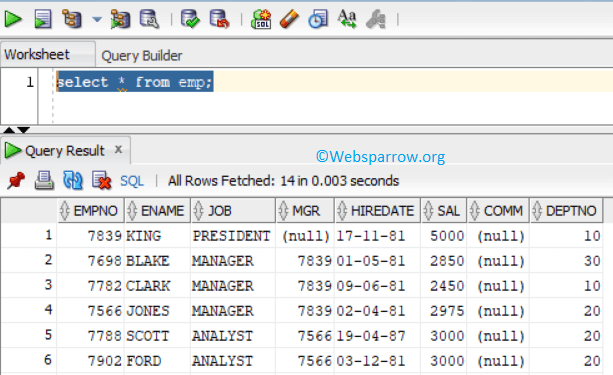Select the EMPNO cell 7782
Screen dimensions: 613x375
pos(91,286)
